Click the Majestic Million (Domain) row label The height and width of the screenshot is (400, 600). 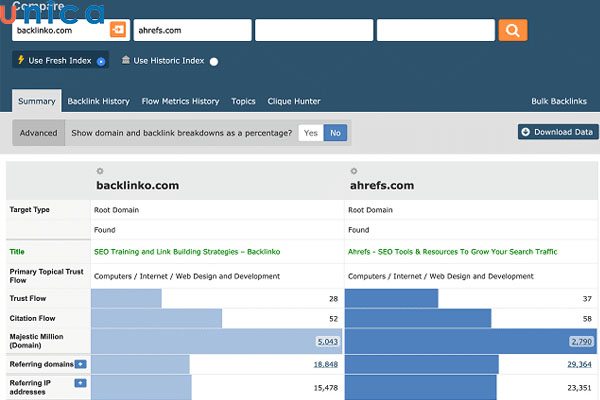coord(36,341)
